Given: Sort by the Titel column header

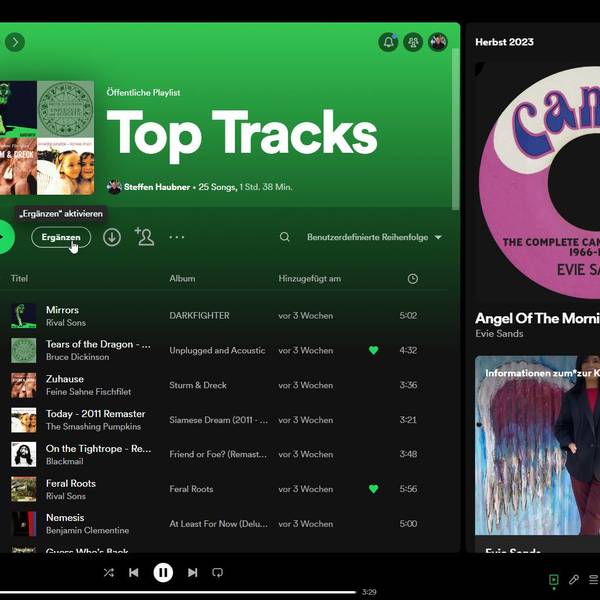Looking at the screenshot, I should coord(19,278).
